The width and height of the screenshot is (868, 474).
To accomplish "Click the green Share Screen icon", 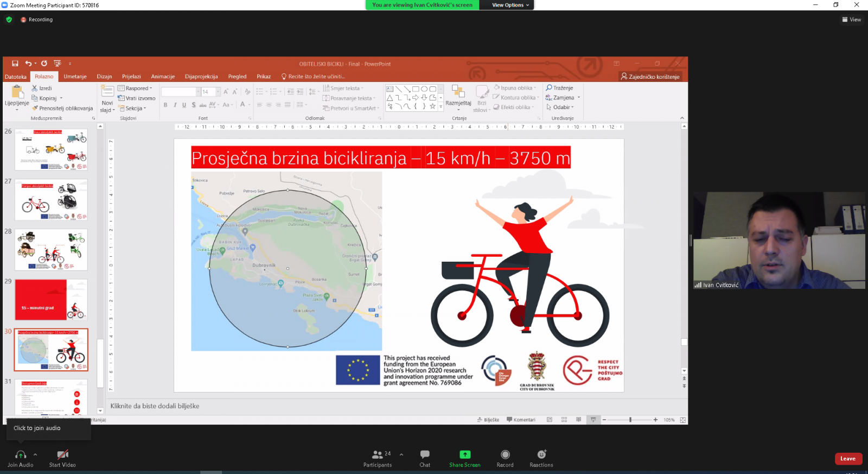I will (465, 454).
